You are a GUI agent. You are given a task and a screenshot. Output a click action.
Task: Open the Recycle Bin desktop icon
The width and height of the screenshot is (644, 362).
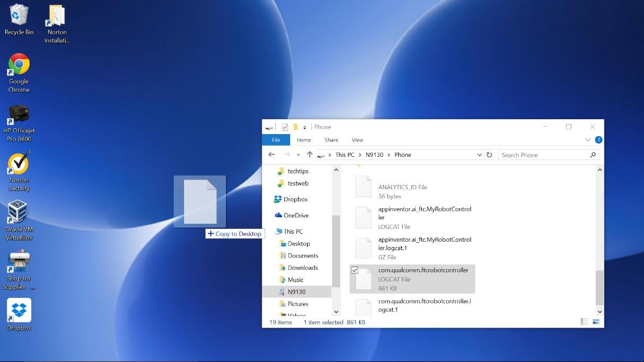pos(19,20)
